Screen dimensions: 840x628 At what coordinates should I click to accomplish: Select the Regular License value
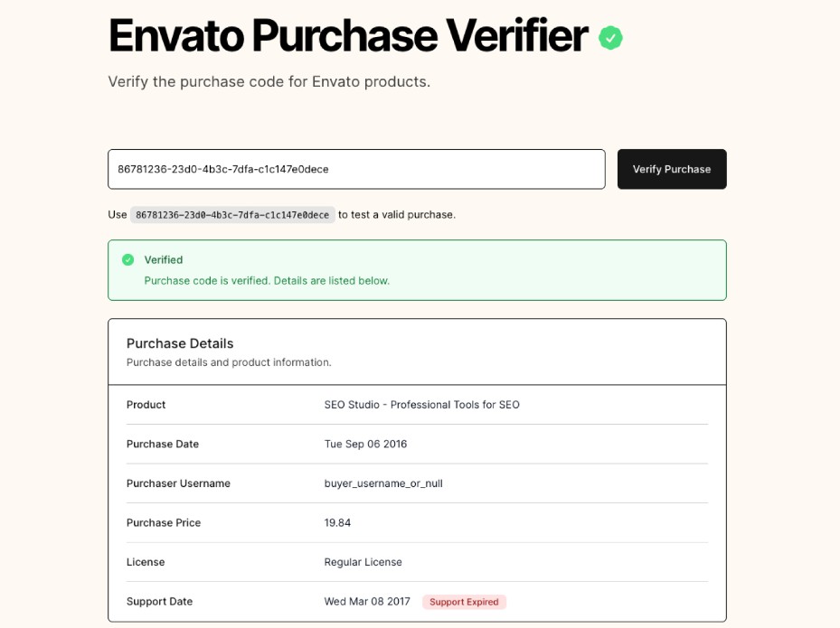point(363,562)
